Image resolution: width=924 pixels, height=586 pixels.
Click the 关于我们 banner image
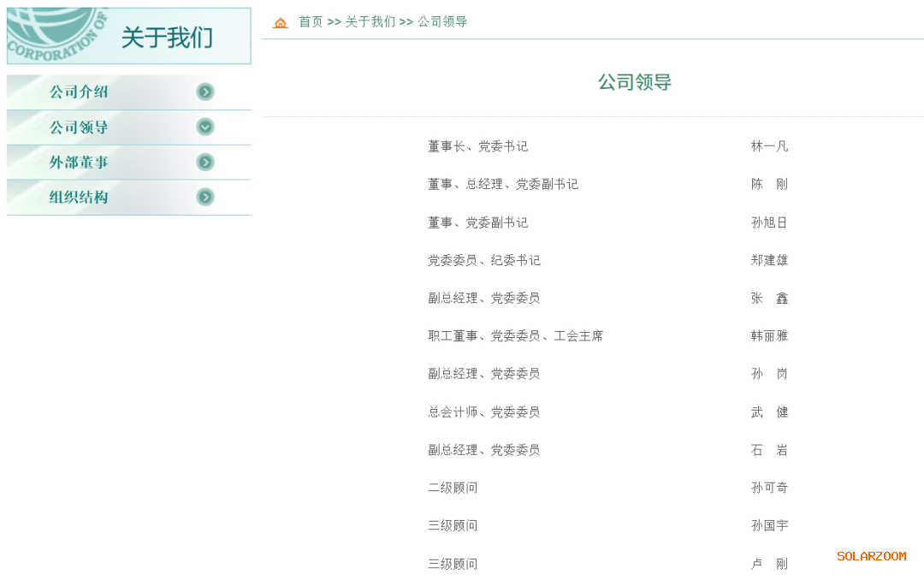click(128, 36)
